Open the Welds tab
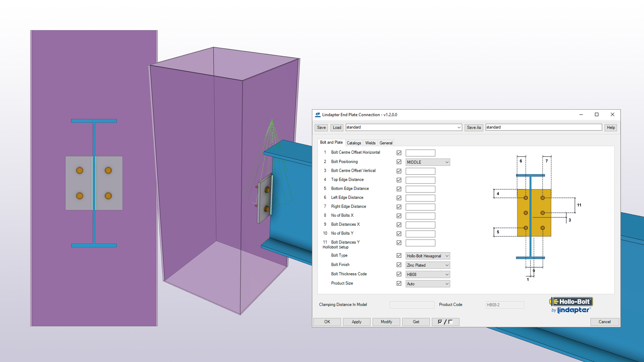Screen dimensions: 644x362 point(370,143)
